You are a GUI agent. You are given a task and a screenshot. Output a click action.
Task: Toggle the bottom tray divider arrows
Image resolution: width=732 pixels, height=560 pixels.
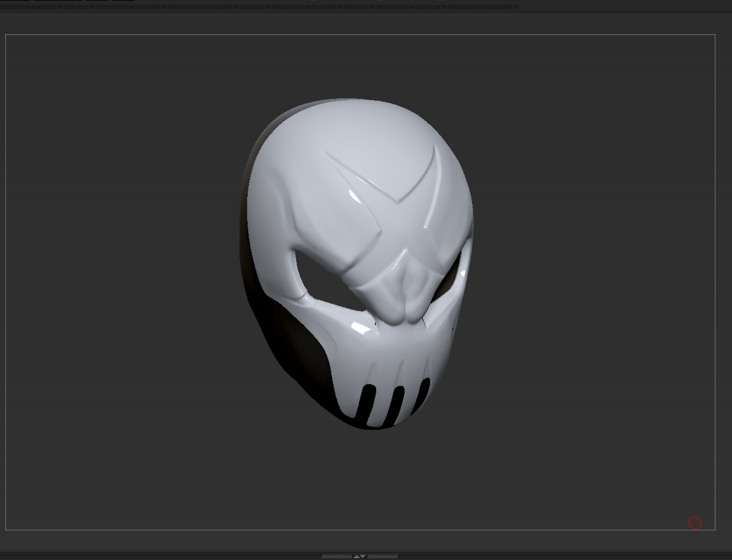(x=359, y=556)
